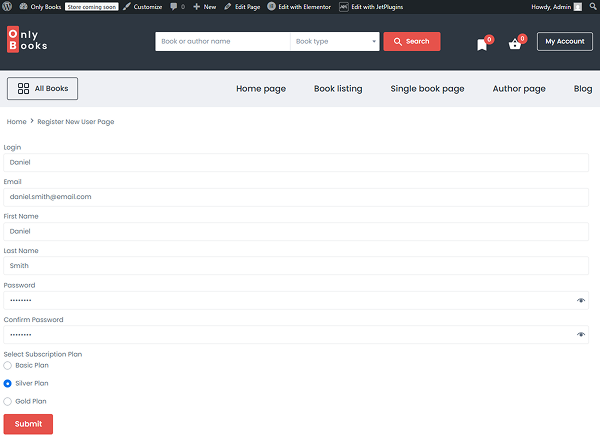Click the red Search button
This screenshot has height=439, width=600.
click(x=412, y=41)
